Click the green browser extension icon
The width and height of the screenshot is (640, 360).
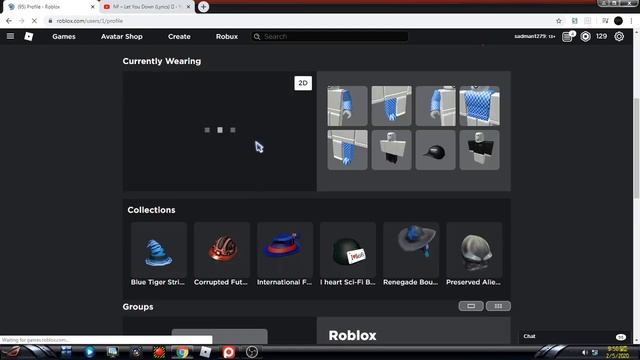(574, 21)
